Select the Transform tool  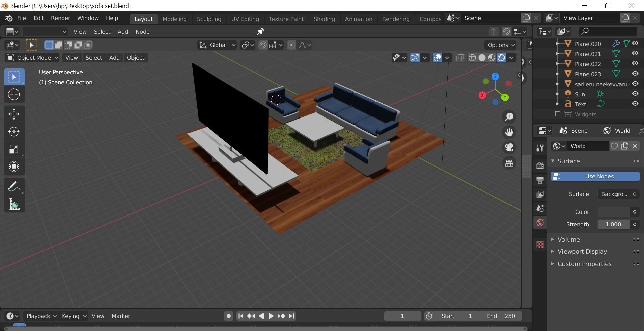(14, 167)
